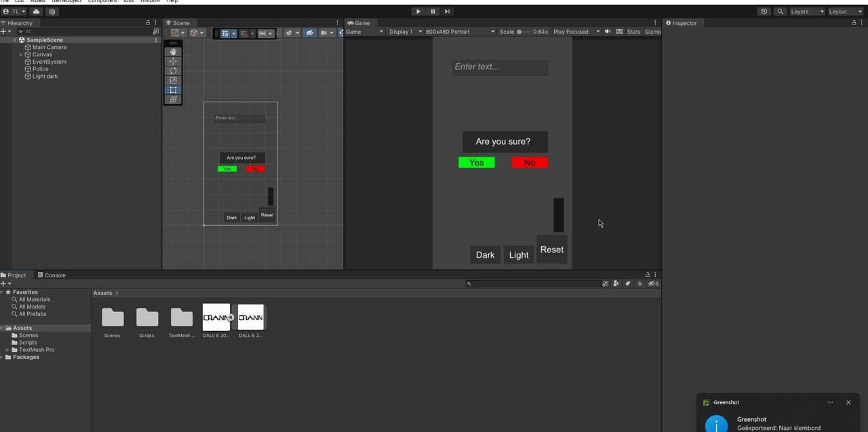Click the Project panel search field
Screen dimensions: 868x432
532,283
